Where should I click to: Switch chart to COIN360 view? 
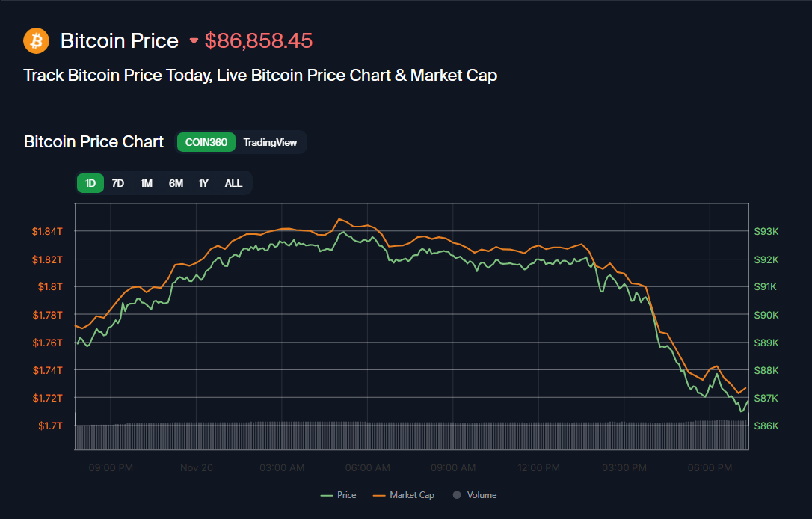206,142
